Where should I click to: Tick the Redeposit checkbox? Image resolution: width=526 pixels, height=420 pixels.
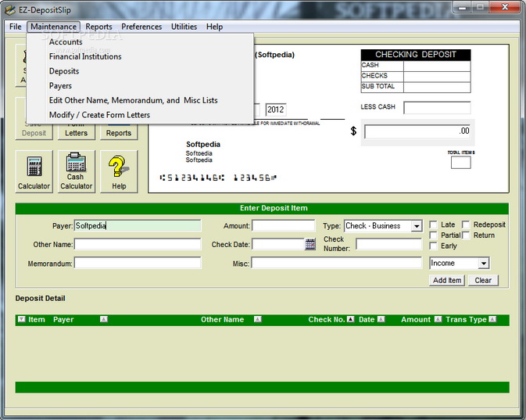click(466, 225)
